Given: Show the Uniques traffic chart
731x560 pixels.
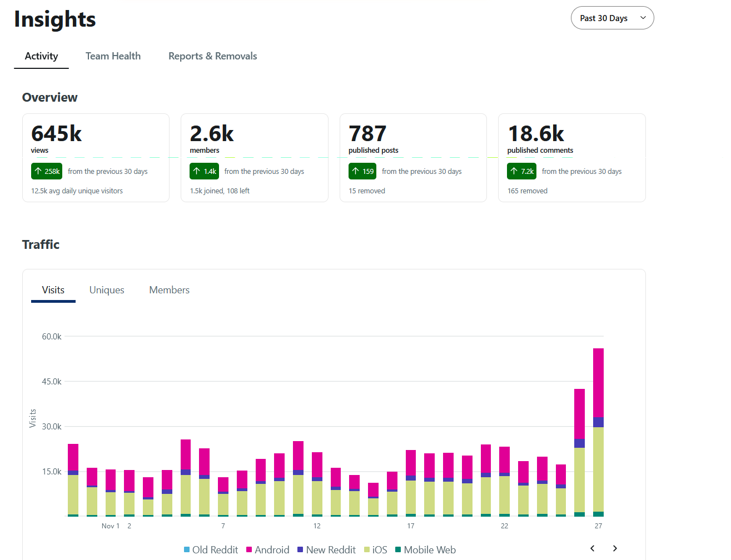Looking at the screenshot, I should [x=107, y=290].
